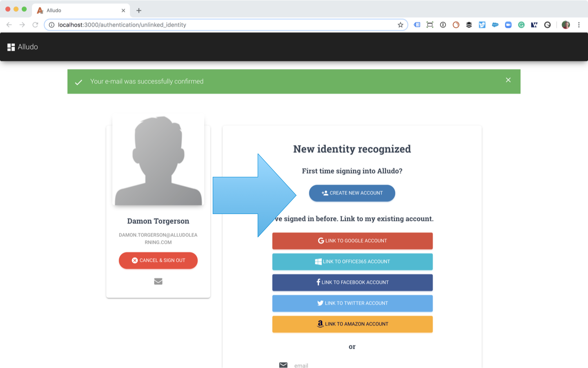Click the email envelope icon beside email field
Image resolution: width=588 pixels, height=368 pixels.
(283, 365)
